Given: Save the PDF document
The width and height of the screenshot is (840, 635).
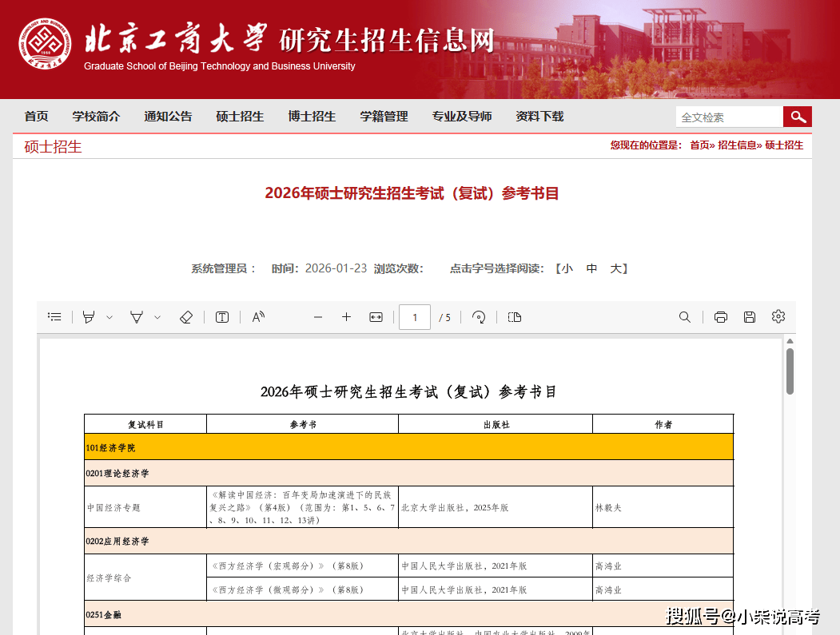Looking at the screenshot, I should point(749,317).
